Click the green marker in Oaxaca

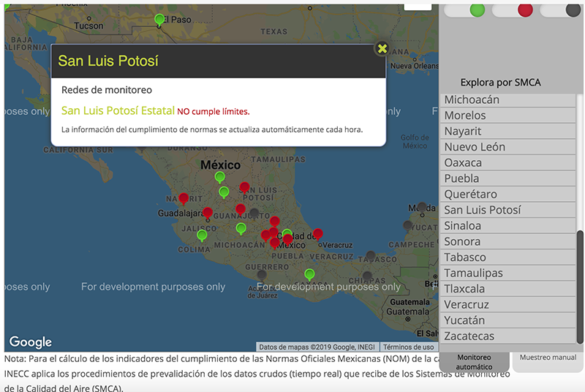pyautogui.click(x=309, y=274)
